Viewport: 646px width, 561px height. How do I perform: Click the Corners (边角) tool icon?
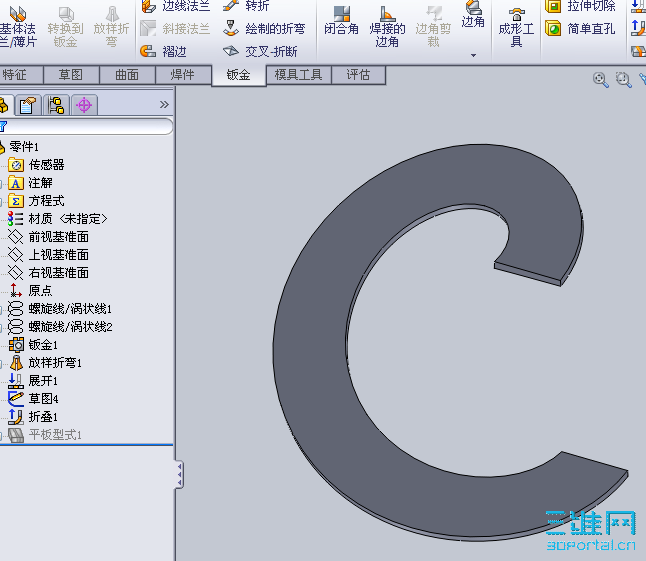pos(473,7)
